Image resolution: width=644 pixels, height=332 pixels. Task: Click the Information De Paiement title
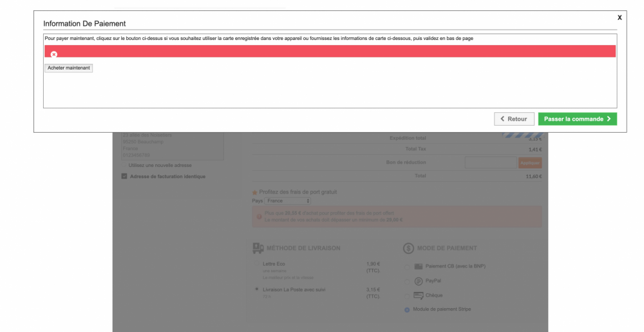pos(84,23)
